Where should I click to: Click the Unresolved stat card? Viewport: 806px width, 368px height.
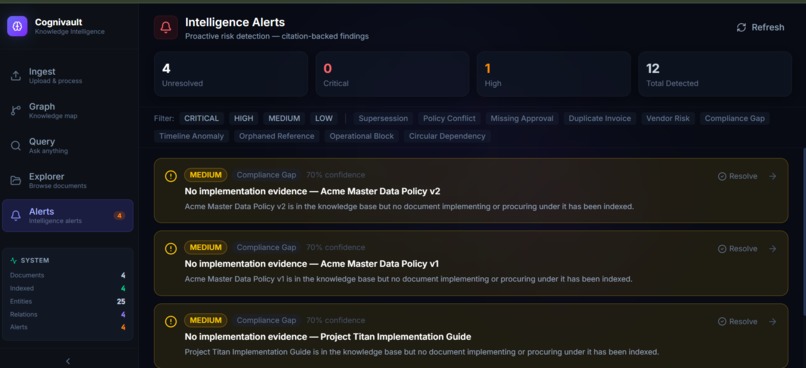pos(231,74)
